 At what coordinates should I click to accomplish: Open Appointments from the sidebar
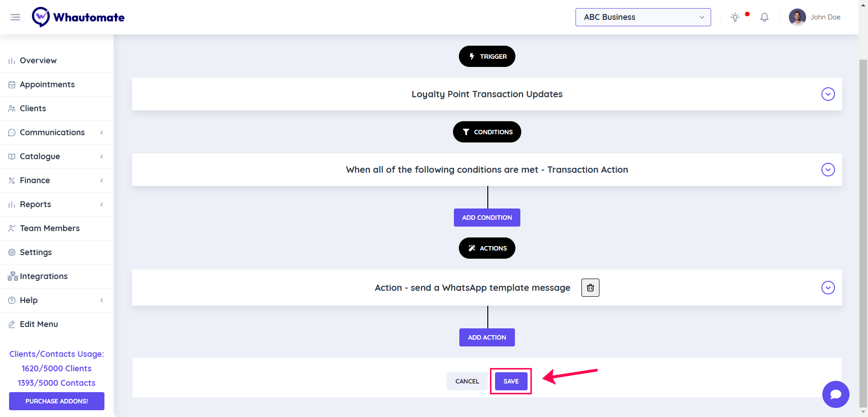[47, 85]
